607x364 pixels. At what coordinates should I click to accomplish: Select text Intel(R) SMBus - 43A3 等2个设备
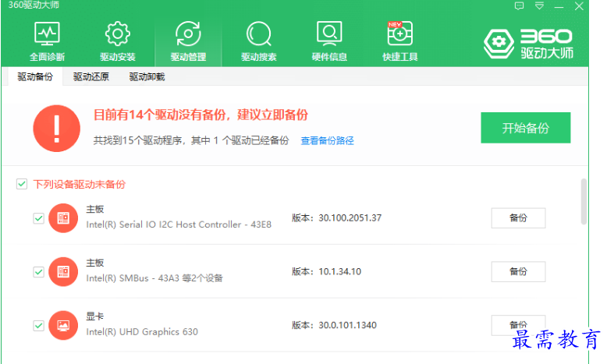tap(154, 278)
